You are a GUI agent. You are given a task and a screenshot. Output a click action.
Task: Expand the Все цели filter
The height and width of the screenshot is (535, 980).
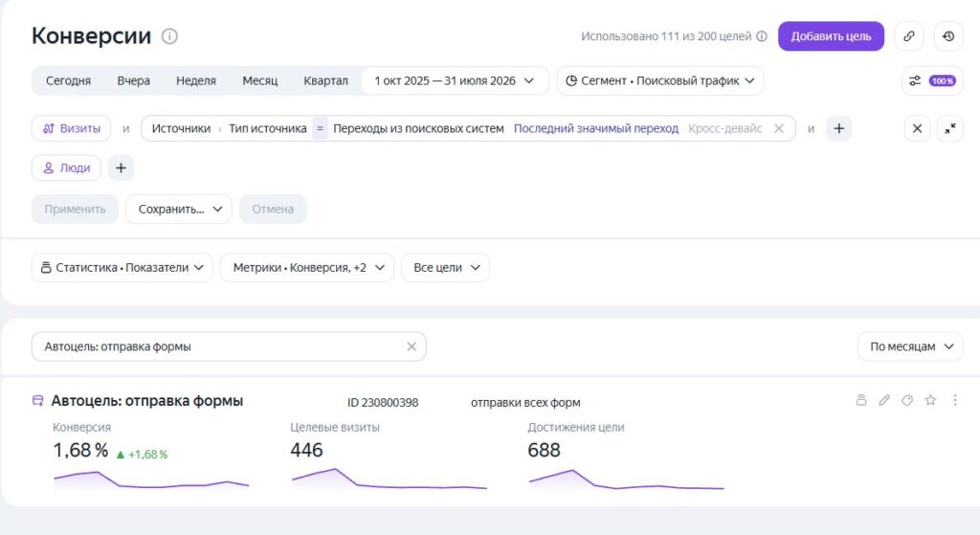[446, 268]
